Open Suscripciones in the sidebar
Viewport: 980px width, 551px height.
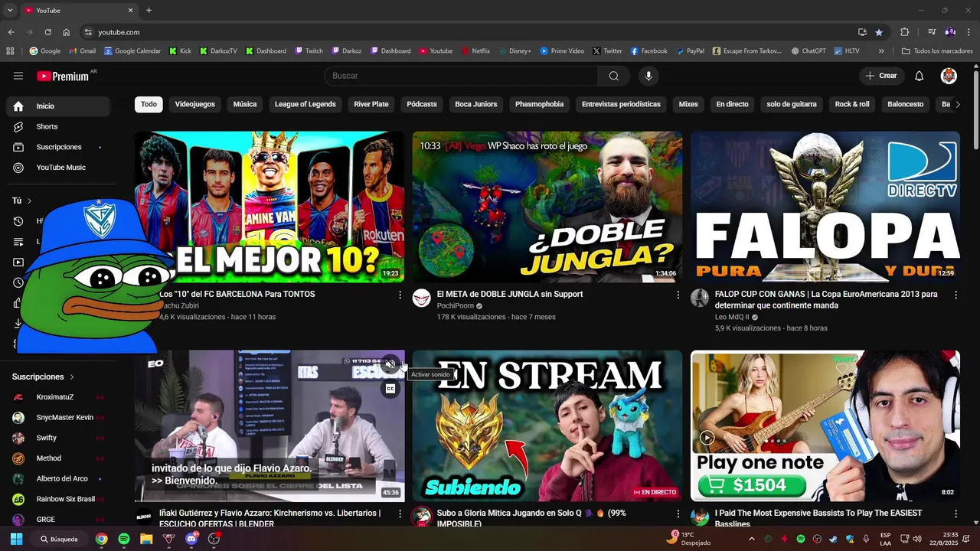point(58,147)
